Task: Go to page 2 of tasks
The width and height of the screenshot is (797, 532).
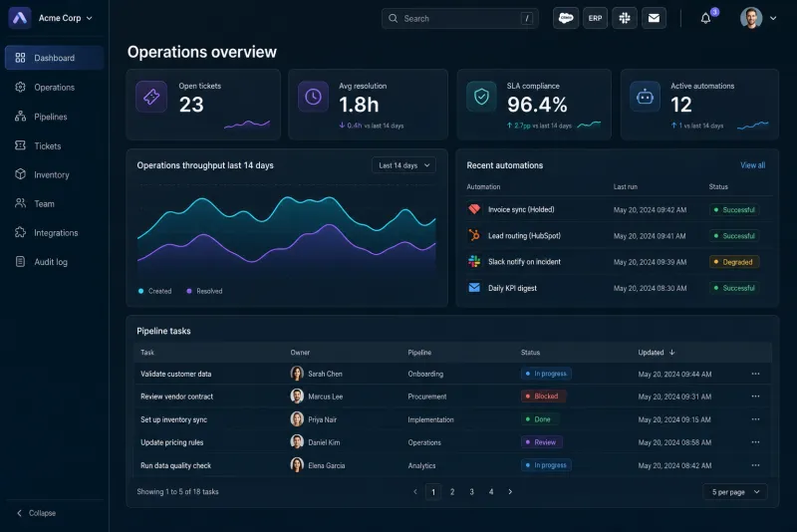Action: point(452,492)
